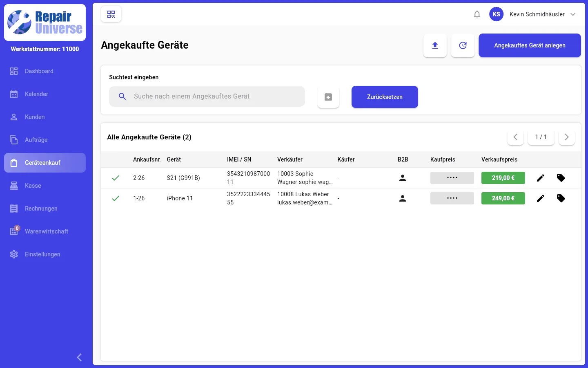Viewport: 588px width, 368px height.
Task: Open Dashboard in the sidebar
Action: [x=45, y=71]
